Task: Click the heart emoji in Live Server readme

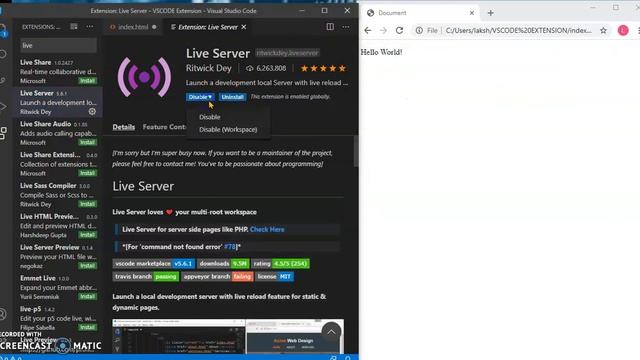Action: 169,212
